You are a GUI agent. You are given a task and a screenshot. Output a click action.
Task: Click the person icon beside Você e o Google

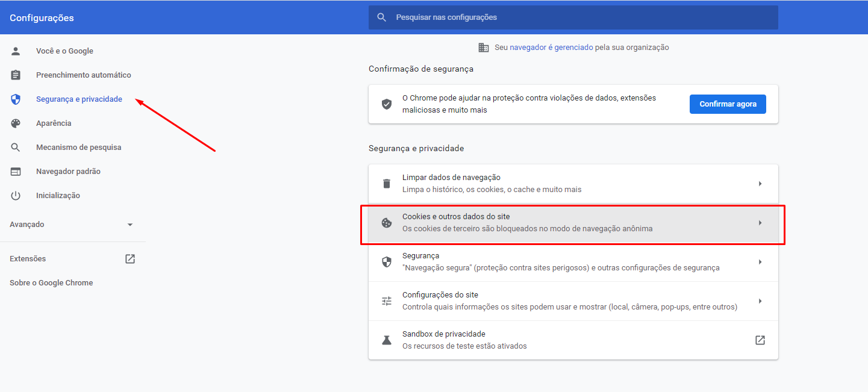click(16, 51)
